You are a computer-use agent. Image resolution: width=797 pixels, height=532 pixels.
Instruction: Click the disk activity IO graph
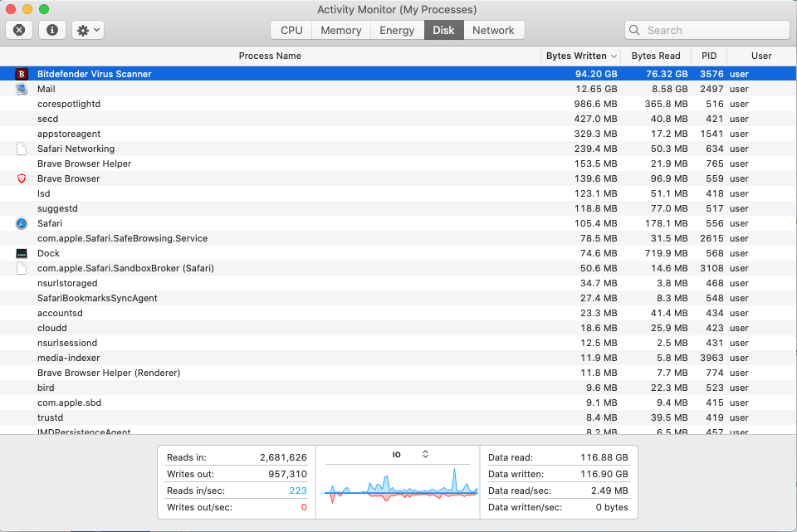coord(401,486)
